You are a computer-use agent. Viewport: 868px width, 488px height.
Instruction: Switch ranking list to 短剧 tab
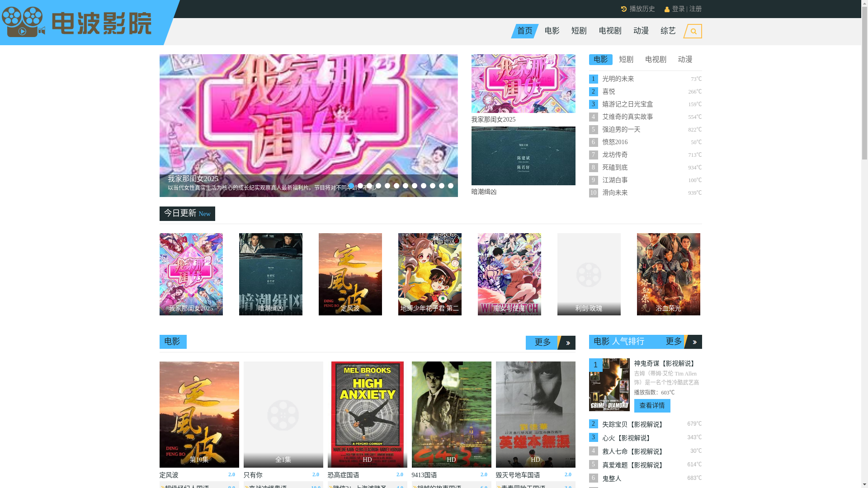(x=626, y=60)
